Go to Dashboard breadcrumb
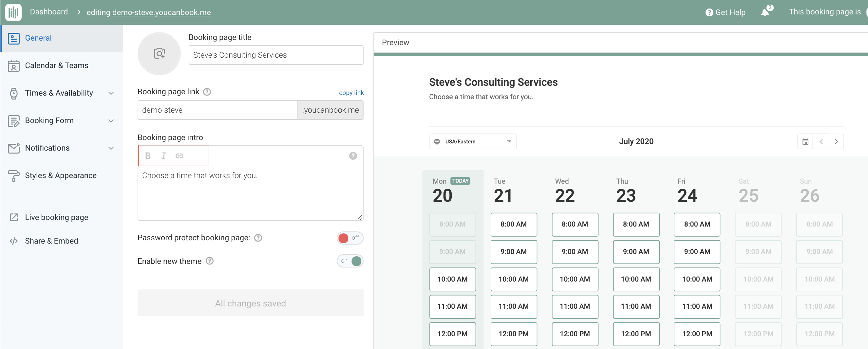Image resolution: width=868 pixels, height=349 pixels. pos(49,12)
